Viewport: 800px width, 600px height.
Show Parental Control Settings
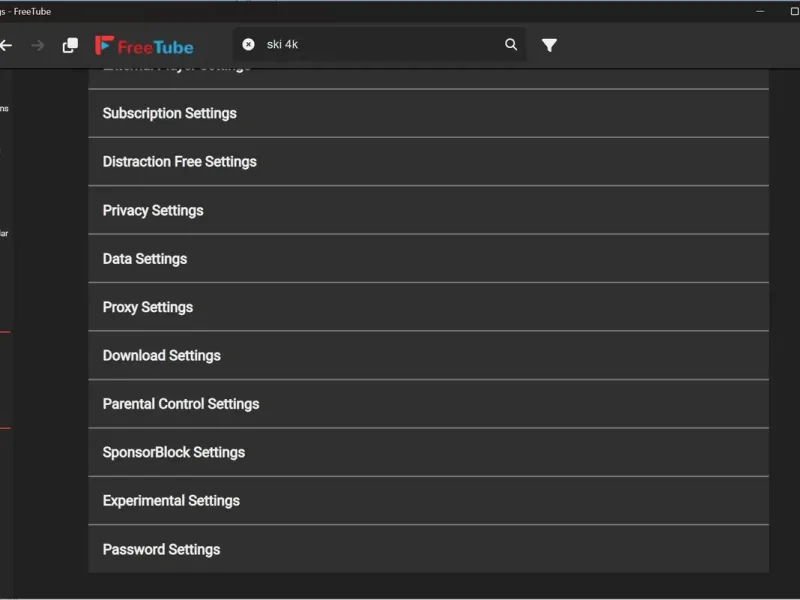pyautogui.click(x=428, y=404)
